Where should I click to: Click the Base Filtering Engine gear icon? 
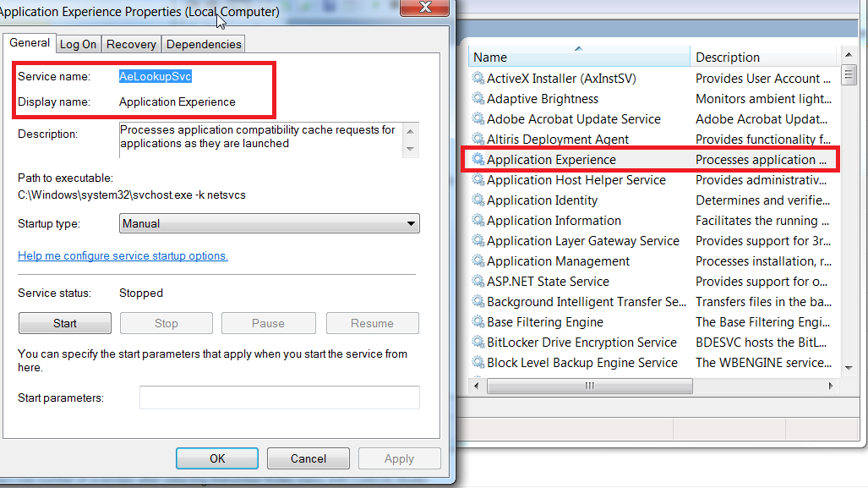point(478,322)
